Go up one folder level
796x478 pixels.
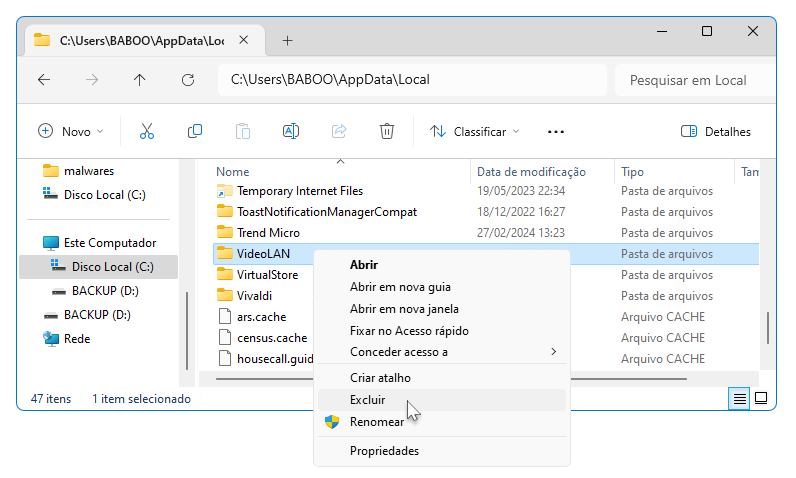click(140, 80)
